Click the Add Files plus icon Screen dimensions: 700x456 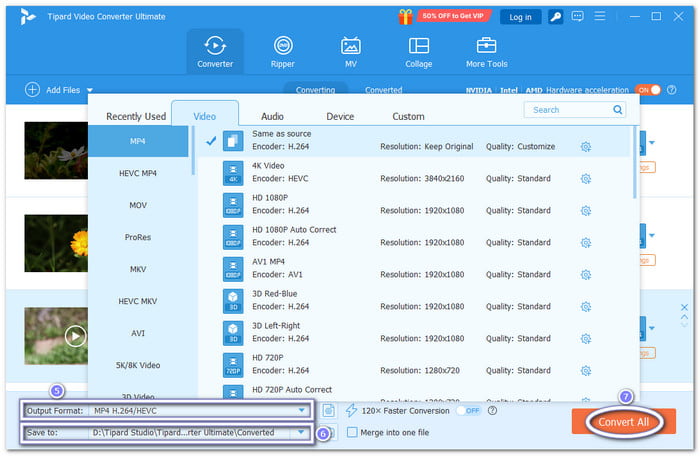32,90
